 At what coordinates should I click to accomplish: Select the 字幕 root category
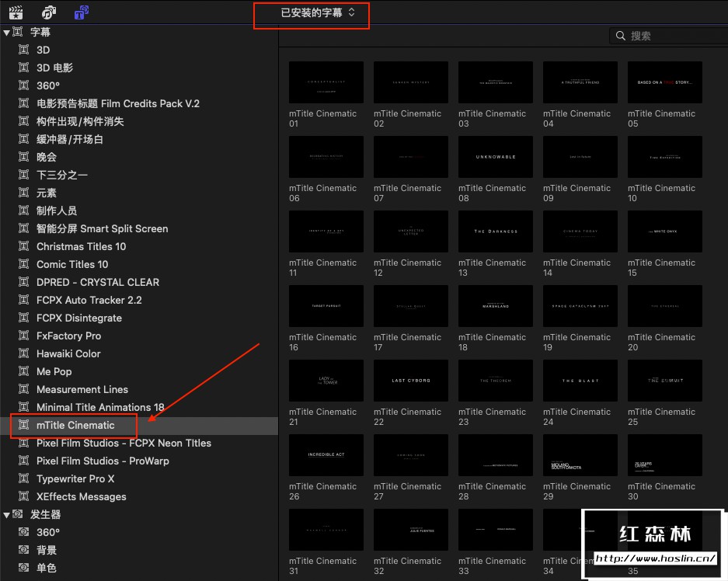40,32
